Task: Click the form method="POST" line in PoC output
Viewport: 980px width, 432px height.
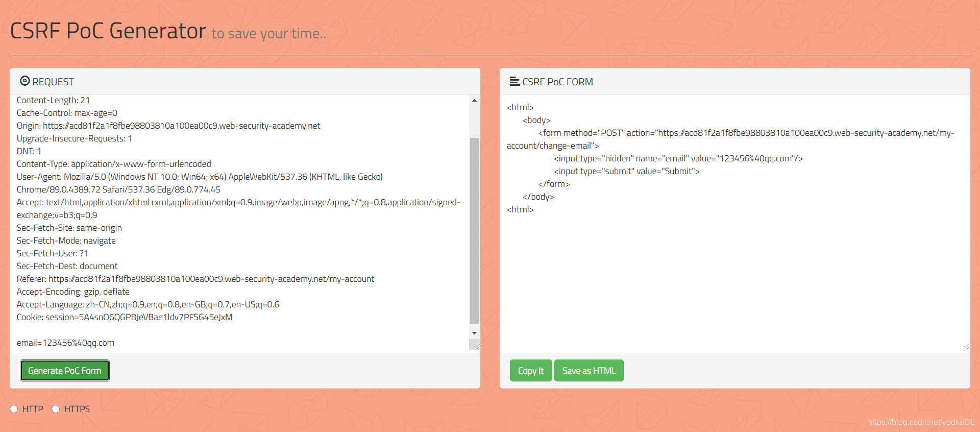Action: (x=730, y=139)
